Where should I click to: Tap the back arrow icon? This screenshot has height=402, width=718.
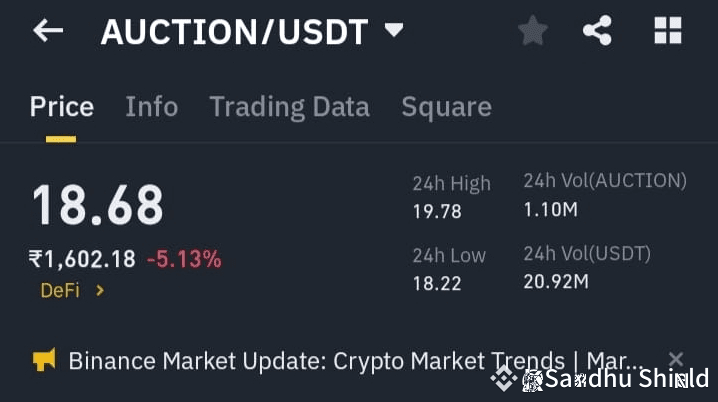pos(47,31)
